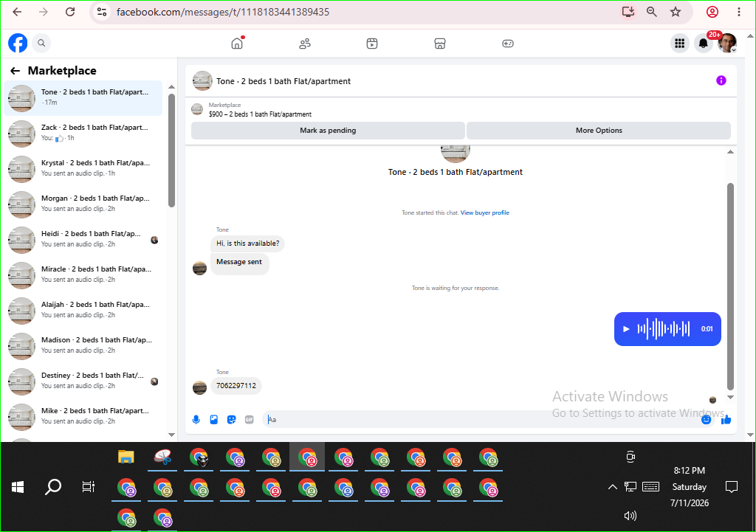
Task: Open the Windows notification center
Action: point(732,487)
